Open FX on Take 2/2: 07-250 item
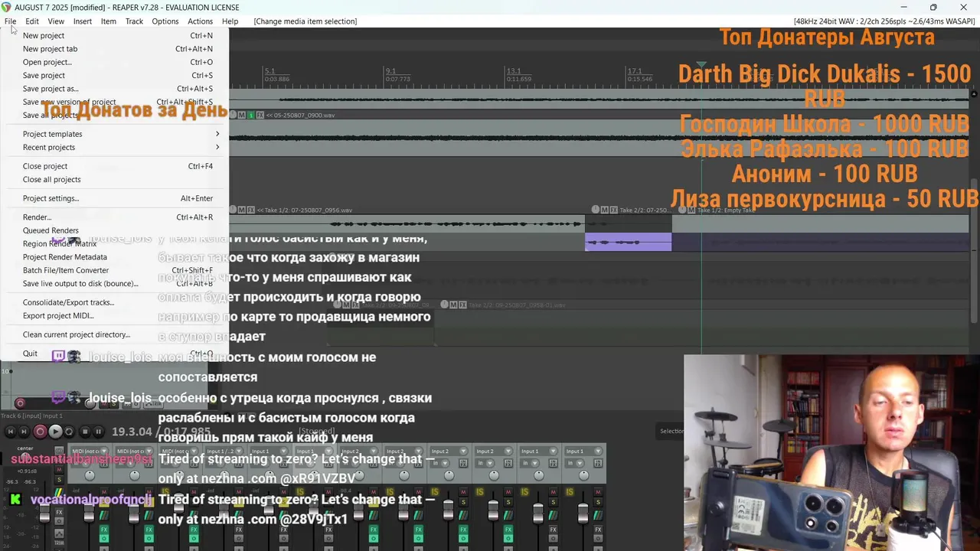980x551 pixels. point(613,210)
